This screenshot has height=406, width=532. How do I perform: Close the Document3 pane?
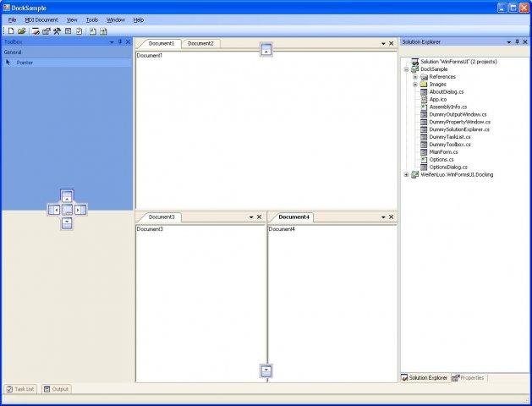coord(259,217)
